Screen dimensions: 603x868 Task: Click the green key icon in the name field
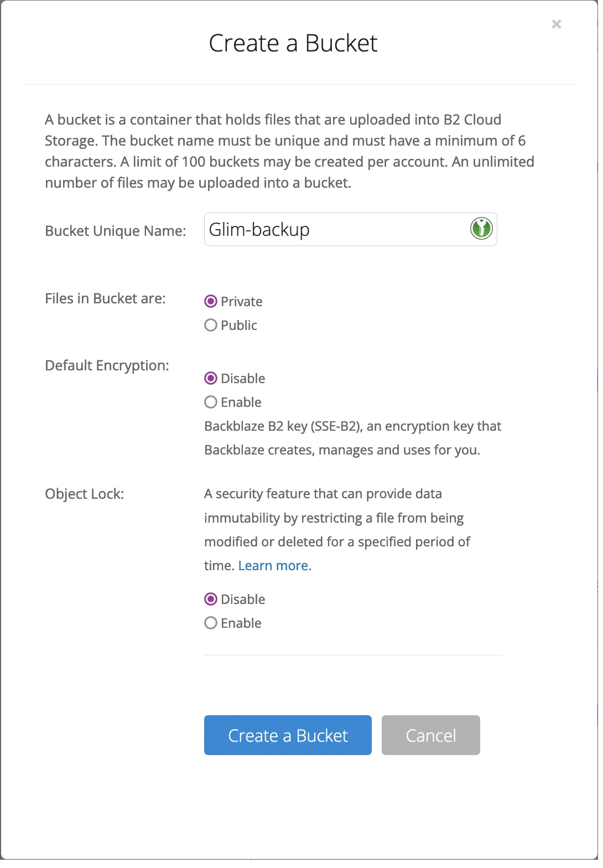point(481,229)
